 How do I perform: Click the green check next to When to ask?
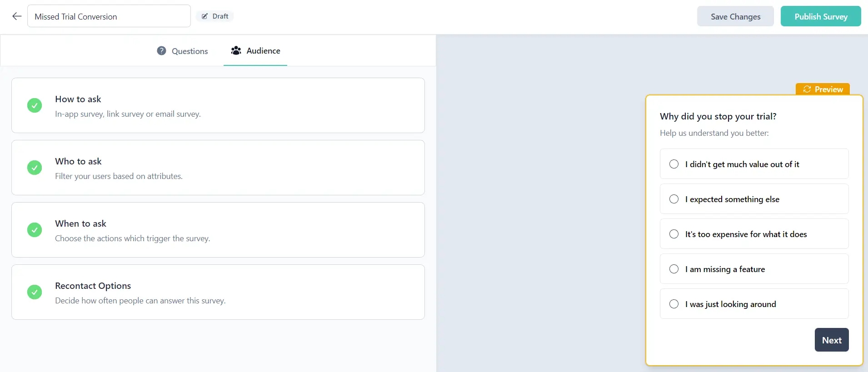click(35, 230)
